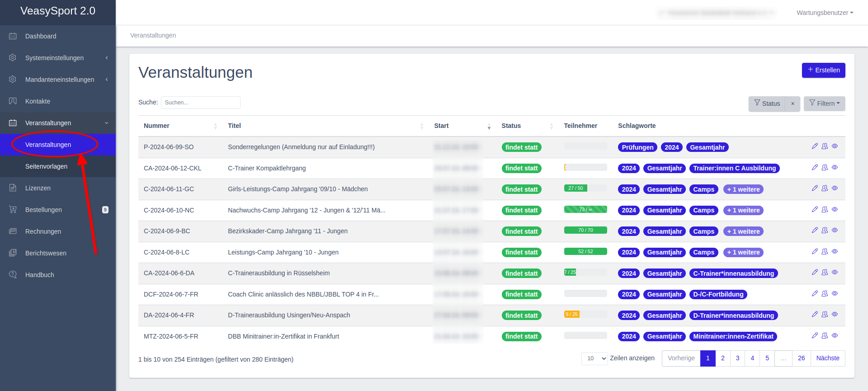
Task: Toggle eye view icon for C-Trainer Kompaktlehrgang
Action: pyautogui.click(x=835, y=168)
